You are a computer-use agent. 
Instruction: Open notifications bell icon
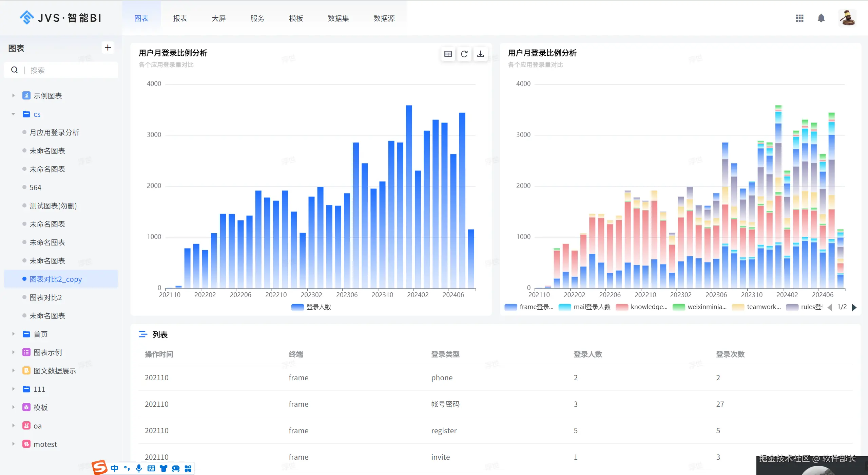click(x=821, y=18)
